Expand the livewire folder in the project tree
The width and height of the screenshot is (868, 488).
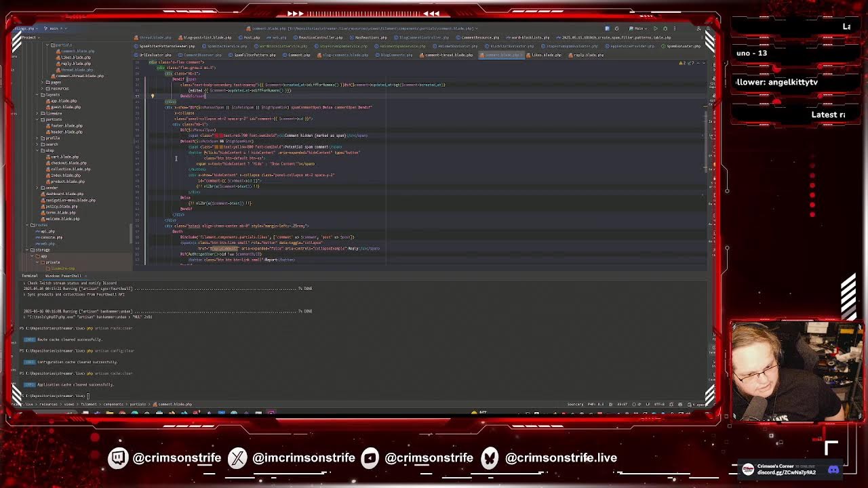[37, 113]
